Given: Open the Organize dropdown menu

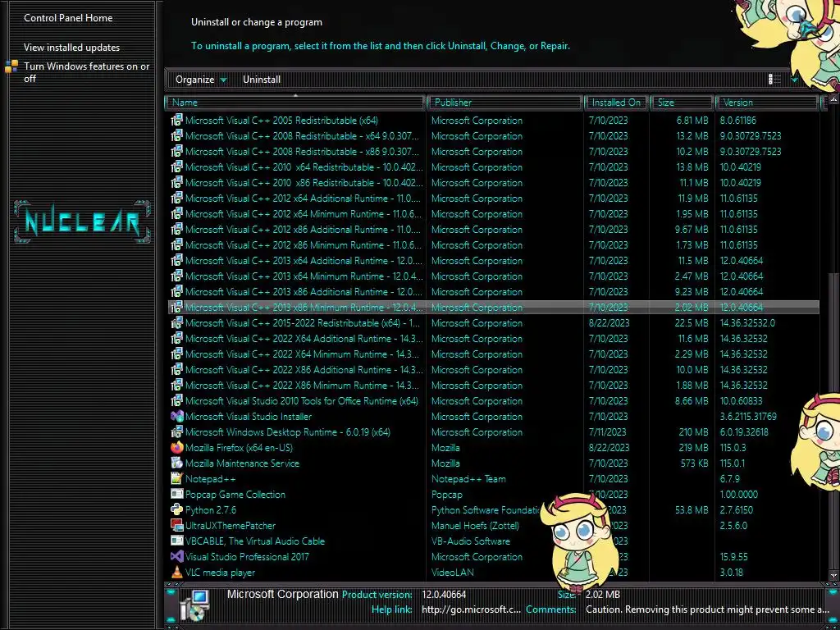Looking at the screenshot, I should pos(202,80).
